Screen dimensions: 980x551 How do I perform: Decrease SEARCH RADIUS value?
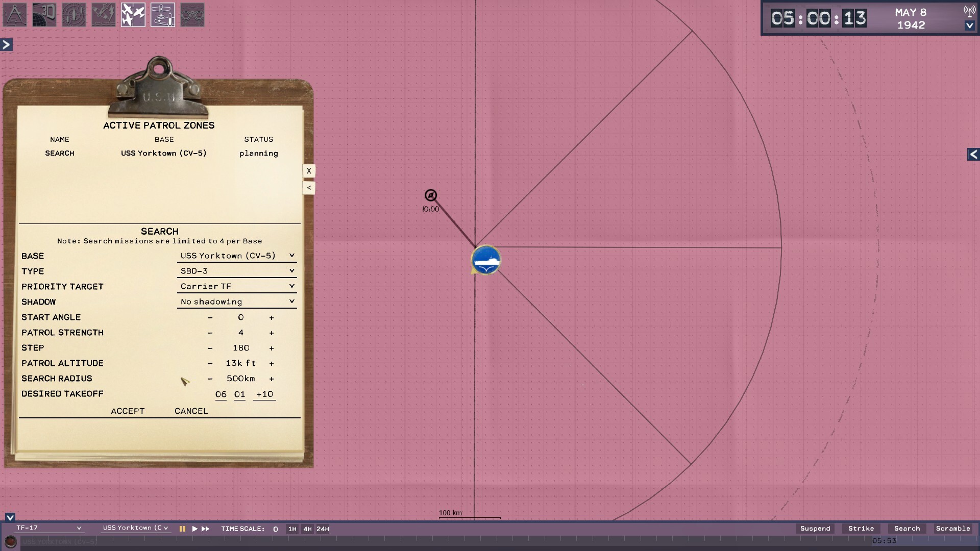pyautogui.click(x=210, y=379)
